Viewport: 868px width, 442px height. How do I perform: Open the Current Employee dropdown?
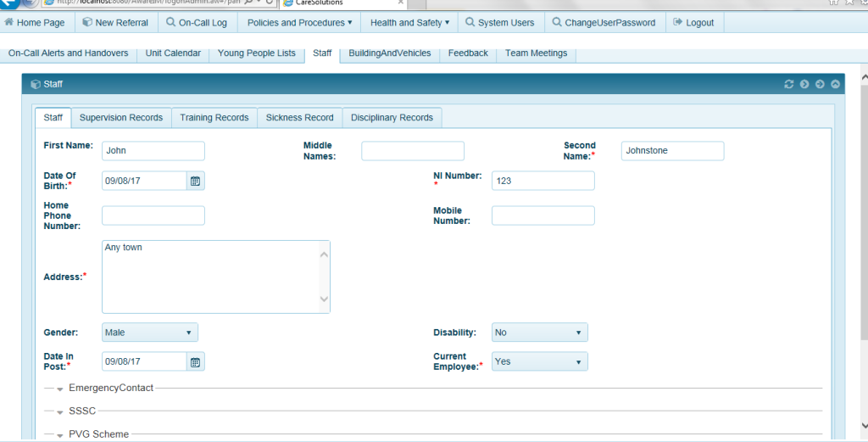(539, 361)
